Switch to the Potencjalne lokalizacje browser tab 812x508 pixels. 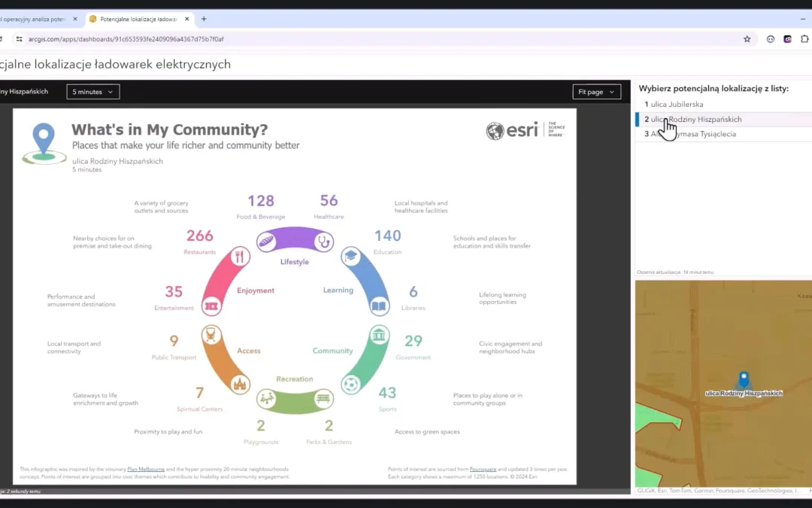tap(138, 19)
